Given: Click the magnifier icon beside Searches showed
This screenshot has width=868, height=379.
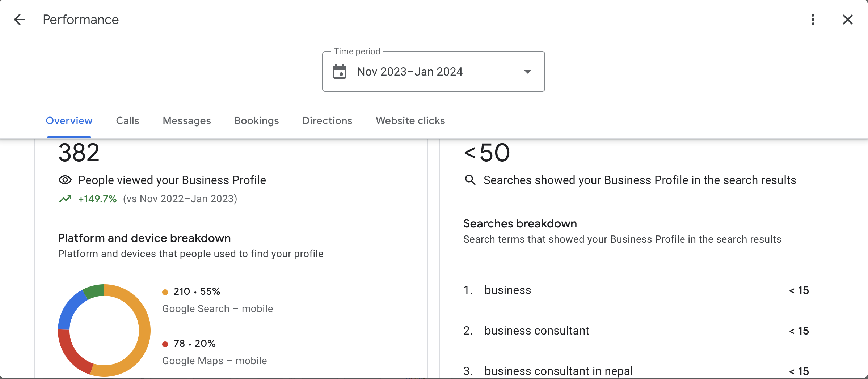Looking at the screenshot, I should [470, 180].
